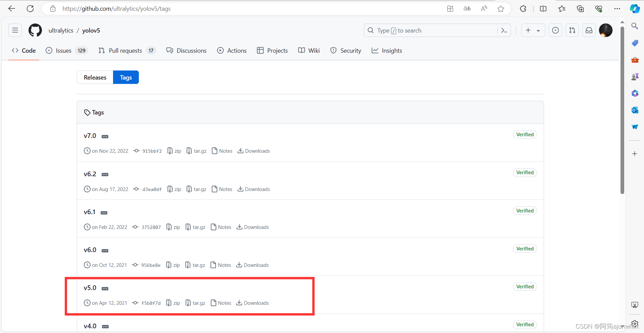Open the favorites list icon
This screenshot has height=333, width=644.
(562, 9)
